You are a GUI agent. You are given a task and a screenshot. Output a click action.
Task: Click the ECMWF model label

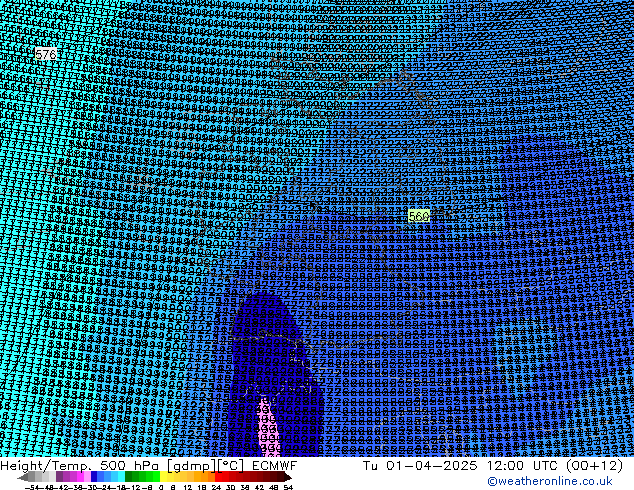coord(275,465)
